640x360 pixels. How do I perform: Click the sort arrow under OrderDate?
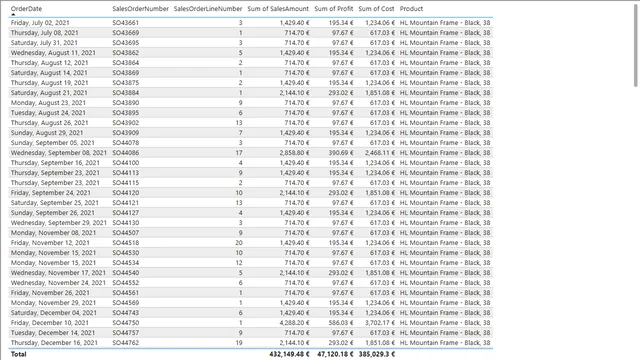tap(13, 15)
